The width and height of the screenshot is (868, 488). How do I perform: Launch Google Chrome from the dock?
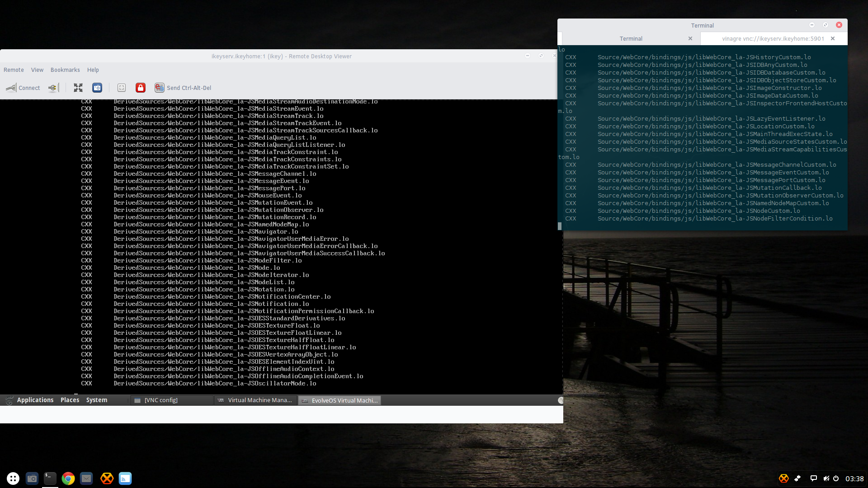68,478
